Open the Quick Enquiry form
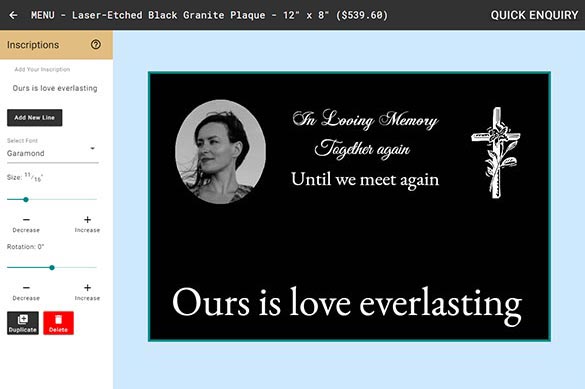This screenshot has width=585, height=389. tap(534, 15)
